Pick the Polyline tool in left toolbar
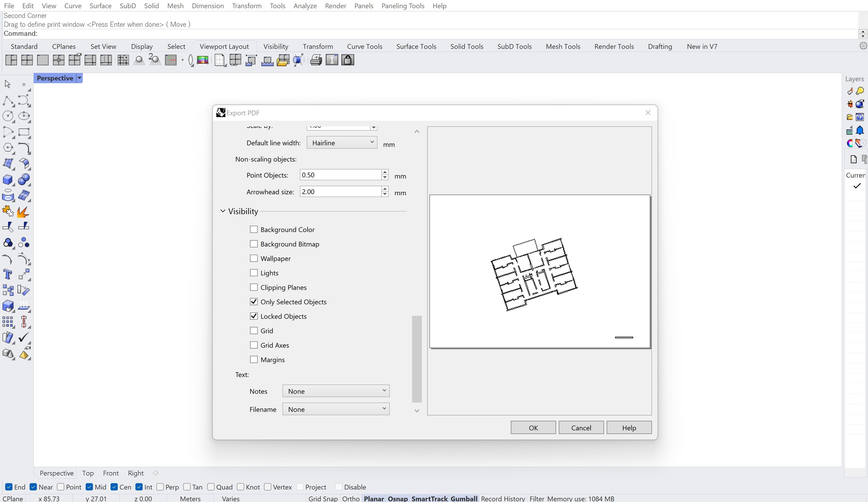Image resolution: width=868 pixels, height=502 pixels. pos(8,101)
